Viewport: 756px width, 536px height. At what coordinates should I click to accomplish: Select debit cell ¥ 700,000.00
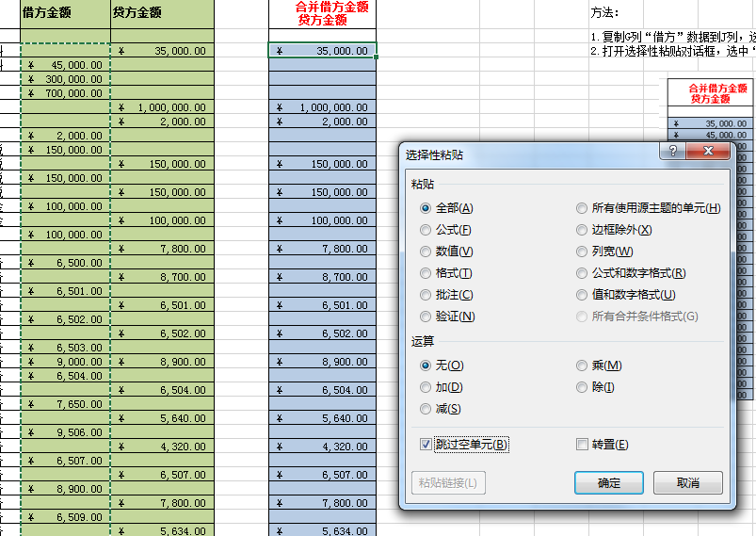(66, 93)
